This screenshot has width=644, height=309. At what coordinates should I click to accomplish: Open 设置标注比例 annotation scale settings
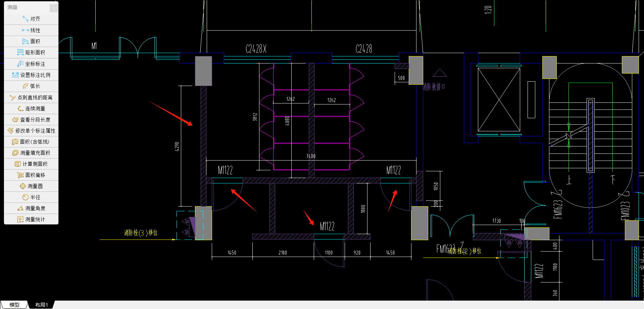click(31, 75)
